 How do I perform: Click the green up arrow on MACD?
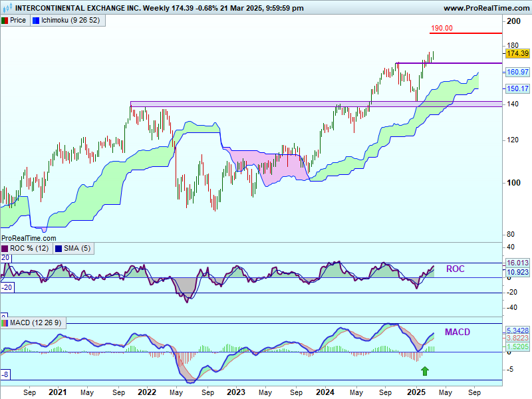(425, 371)
